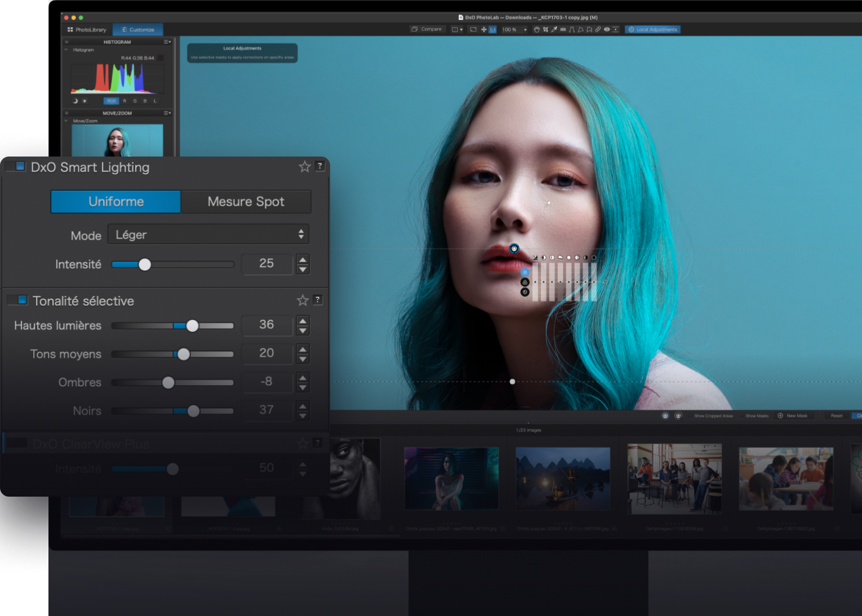
Task: Fit image on screen icon
Action: [473, 29]
